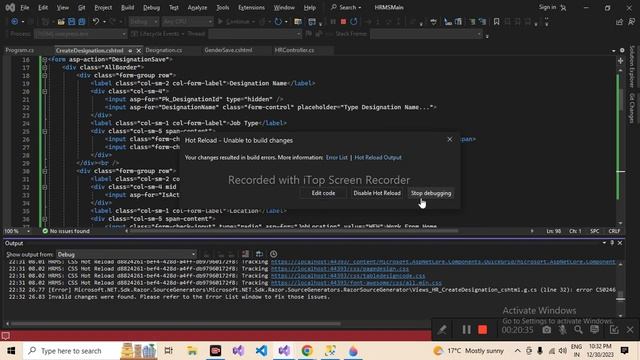The height and width of the screenshot is (360, 640).
Task: Collapse the div at line 30
Action: (44, 171)
